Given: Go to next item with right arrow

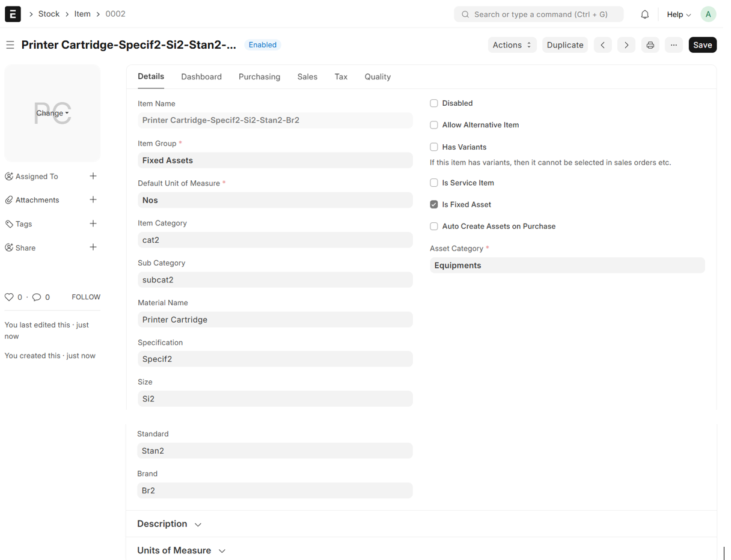Looking at the screenshot, I should (626, 45).
